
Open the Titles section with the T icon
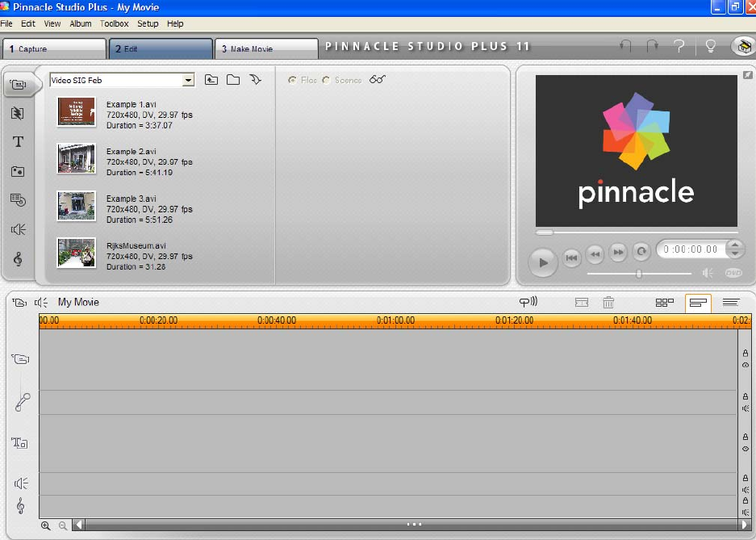pos(18,142)
